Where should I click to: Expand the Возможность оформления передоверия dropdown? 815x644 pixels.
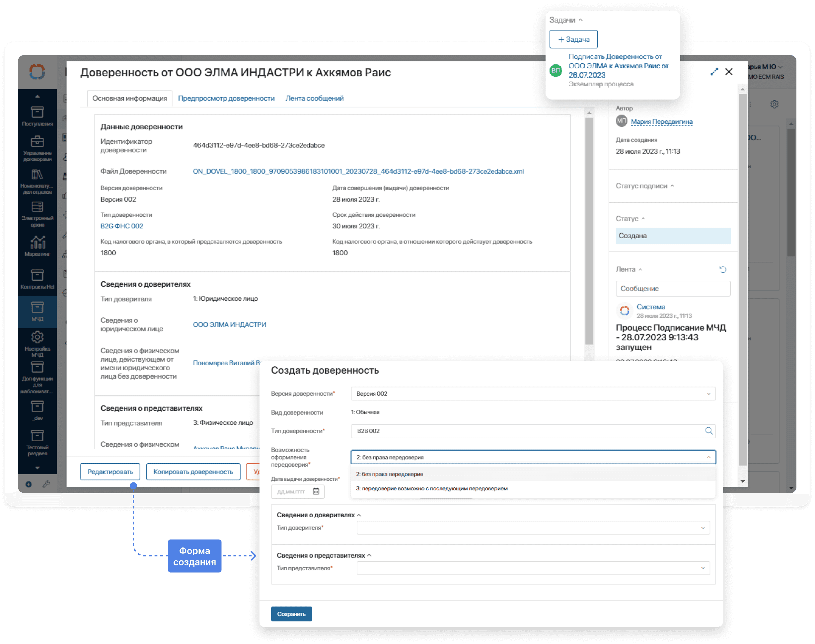(709, 457)
